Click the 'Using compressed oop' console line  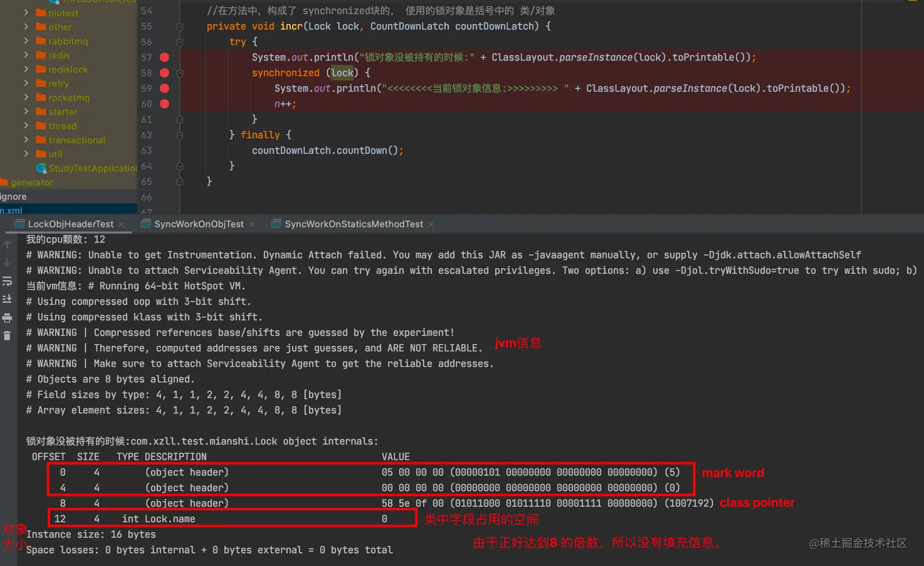pyautogui.click(x=139, y=301)
